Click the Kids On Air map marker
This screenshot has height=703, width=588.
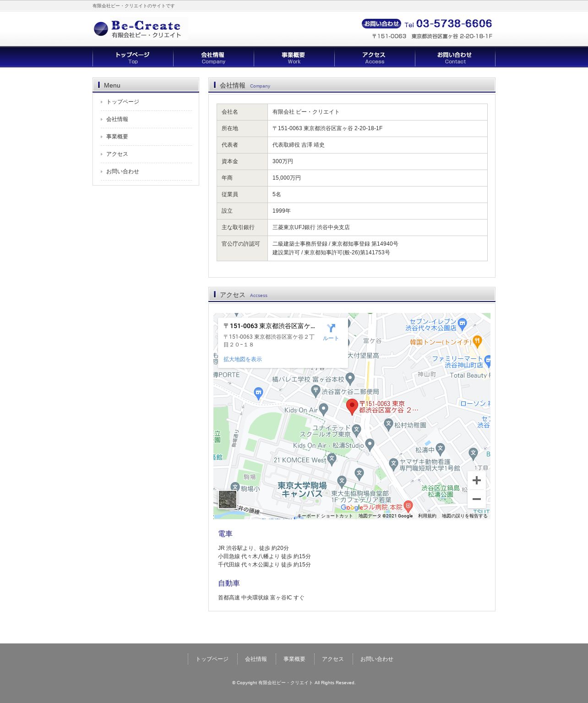point(324,409)
